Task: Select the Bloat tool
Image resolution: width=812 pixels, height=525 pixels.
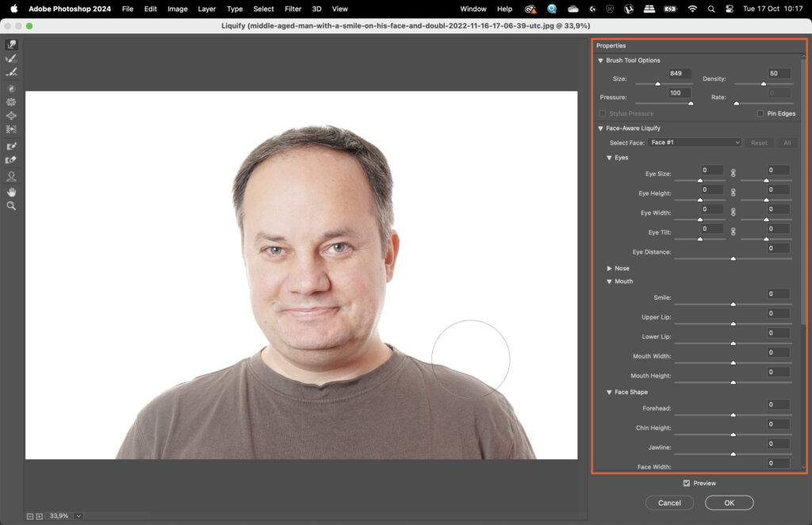Action: click(11, 115)
